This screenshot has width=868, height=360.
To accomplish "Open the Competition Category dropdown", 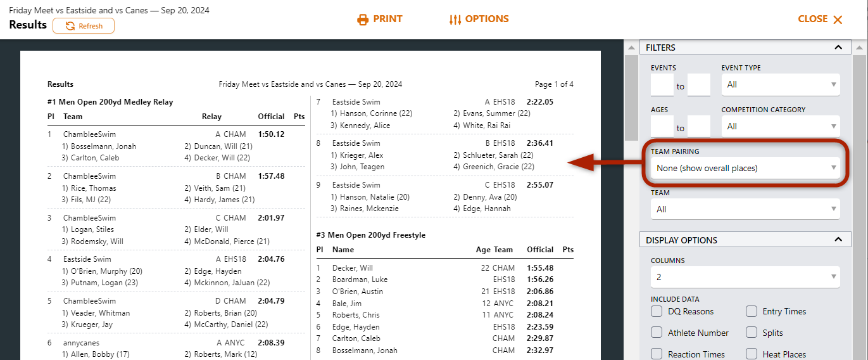I will 781,126.
